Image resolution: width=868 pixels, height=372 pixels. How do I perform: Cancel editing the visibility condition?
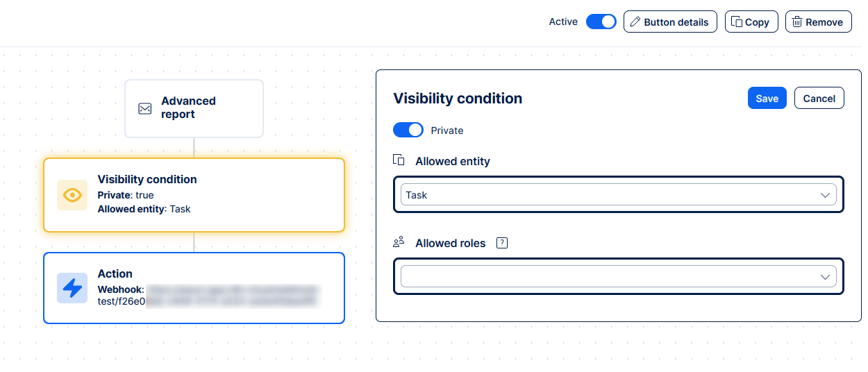[x=819, y=99]
